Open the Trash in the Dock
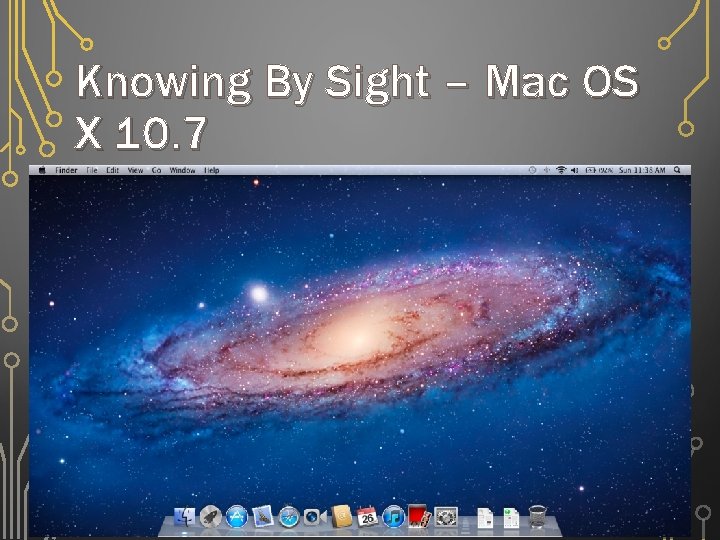Viewport: 720px width, 540px height. pos(537,517)
